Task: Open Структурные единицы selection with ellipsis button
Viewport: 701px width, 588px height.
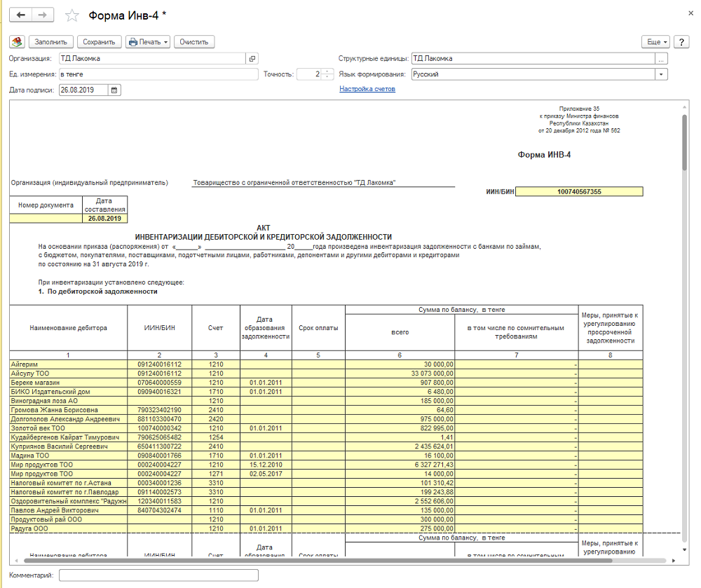Action: click(661, 59)
